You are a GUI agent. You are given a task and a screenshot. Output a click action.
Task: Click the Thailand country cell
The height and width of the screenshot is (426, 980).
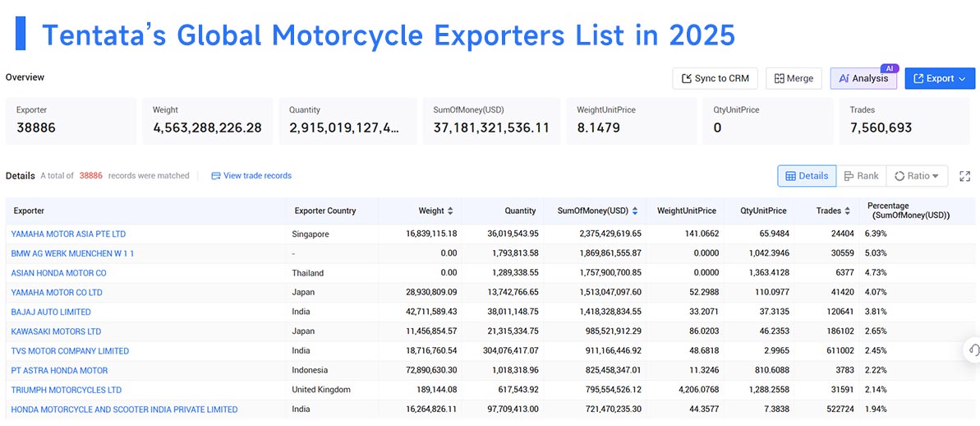[x=307, y=273]
